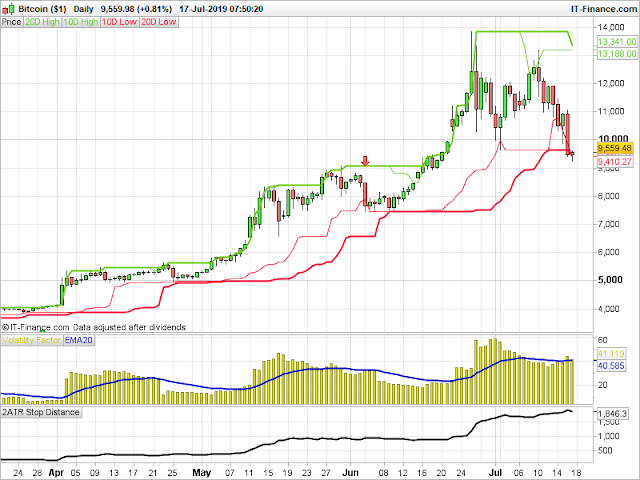Click the 60 label on volatility axis

coord(603,340)
